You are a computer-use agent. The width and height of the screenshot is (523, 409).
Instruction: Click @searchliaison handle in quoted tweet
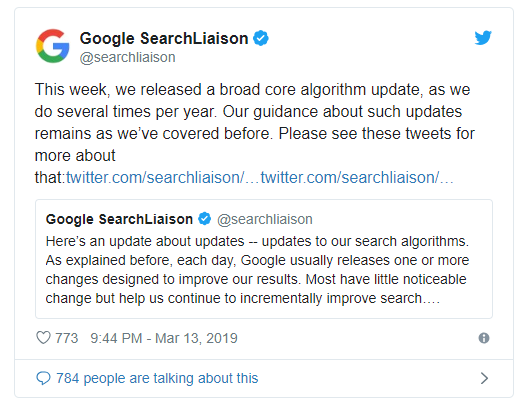[265, 220]
